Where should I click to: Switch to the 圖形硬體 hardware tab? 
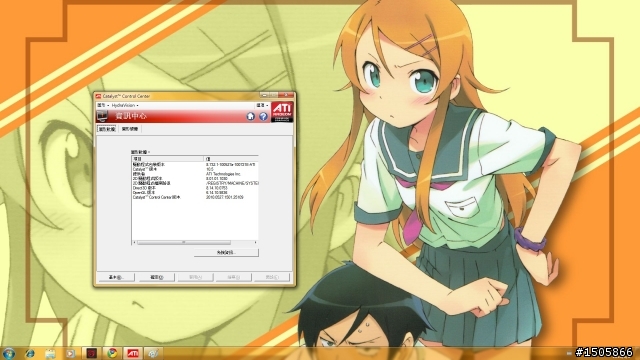(x=130, y=129)
